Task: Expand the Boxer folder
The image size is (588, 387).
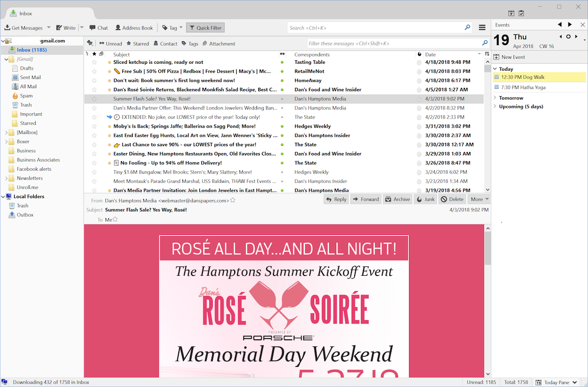Action: click(x=6, y=142)
